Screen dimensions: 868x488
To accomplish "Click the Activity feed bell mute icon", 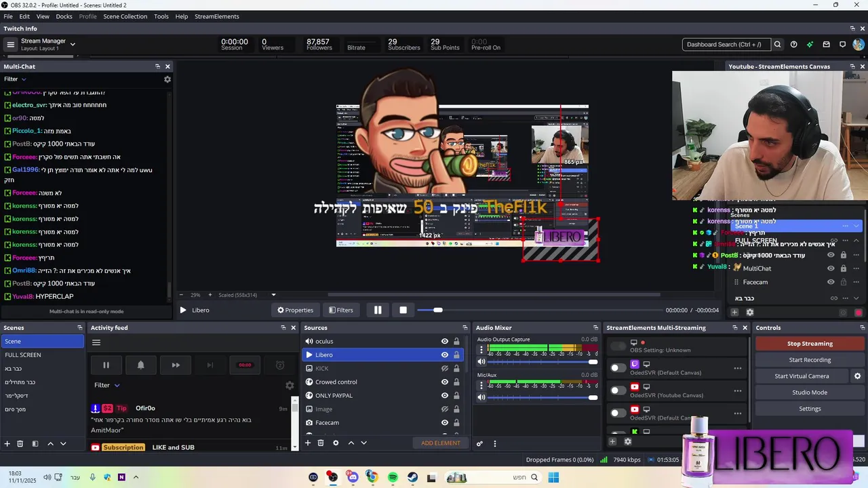I will [x=140, y=365].
